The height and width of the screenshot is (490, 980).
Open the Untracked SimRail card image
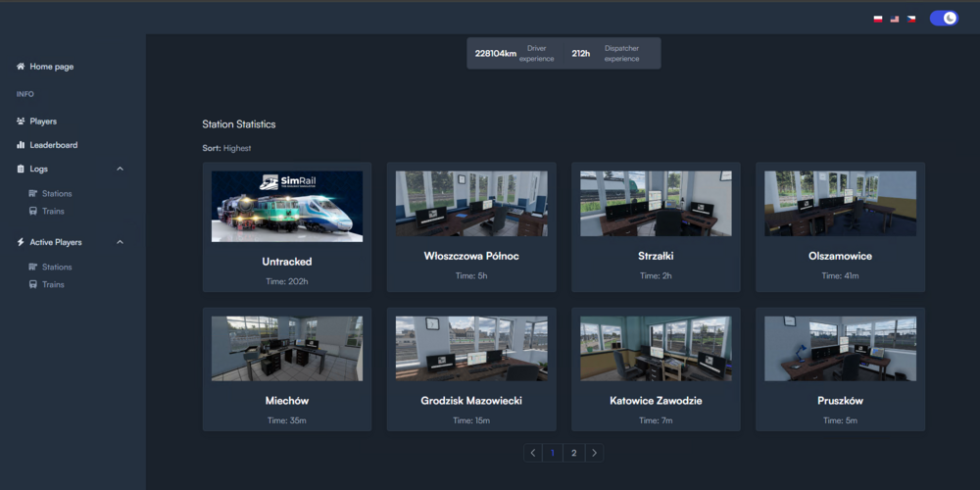point(287,206)
